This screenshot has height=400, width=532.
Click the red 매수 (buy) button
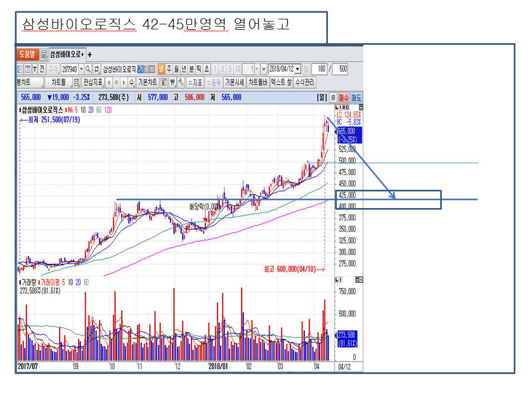[x=344, y=97]
